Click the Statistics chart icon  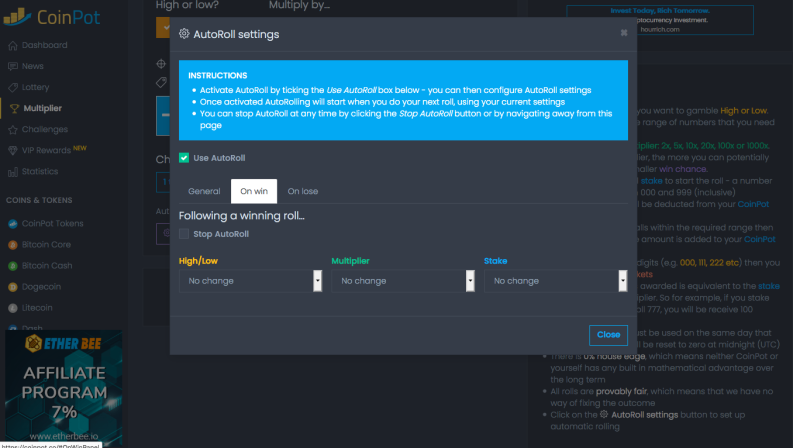point(13,172)
